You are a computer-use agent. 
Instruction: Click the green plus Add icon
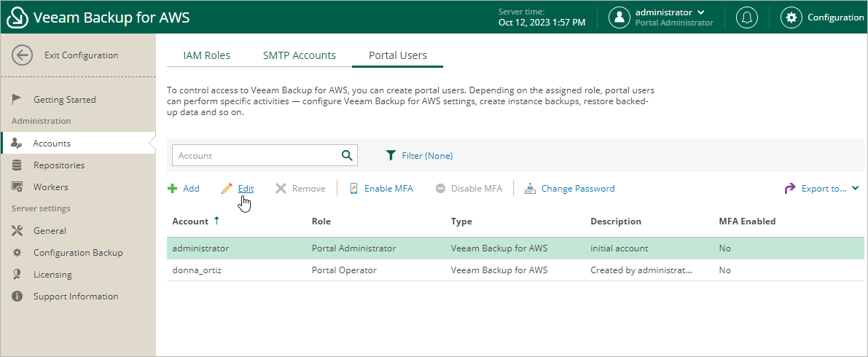pyautogui.click(x=173, y=188)
